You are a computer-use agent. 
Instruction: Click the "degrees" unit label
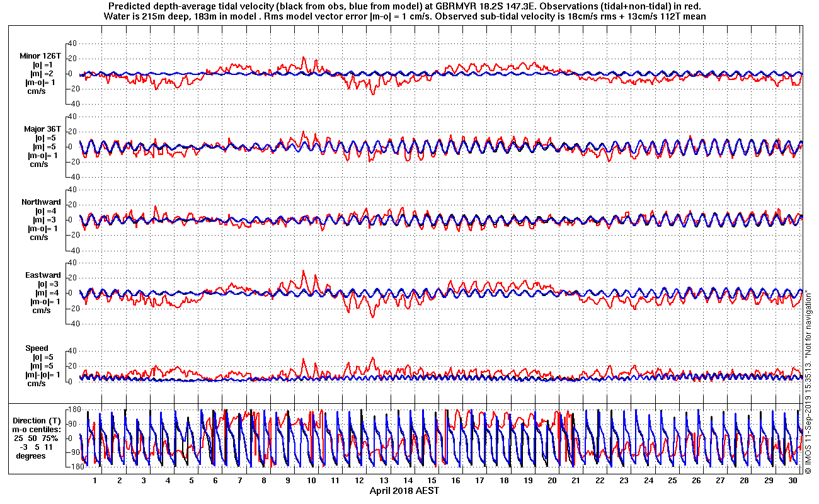click(31, 456)
